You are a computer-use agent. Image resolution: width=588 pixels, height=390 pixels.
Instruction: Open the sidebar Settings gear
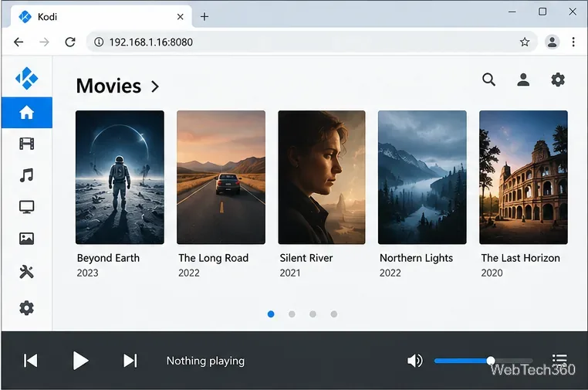click(27, 308)
